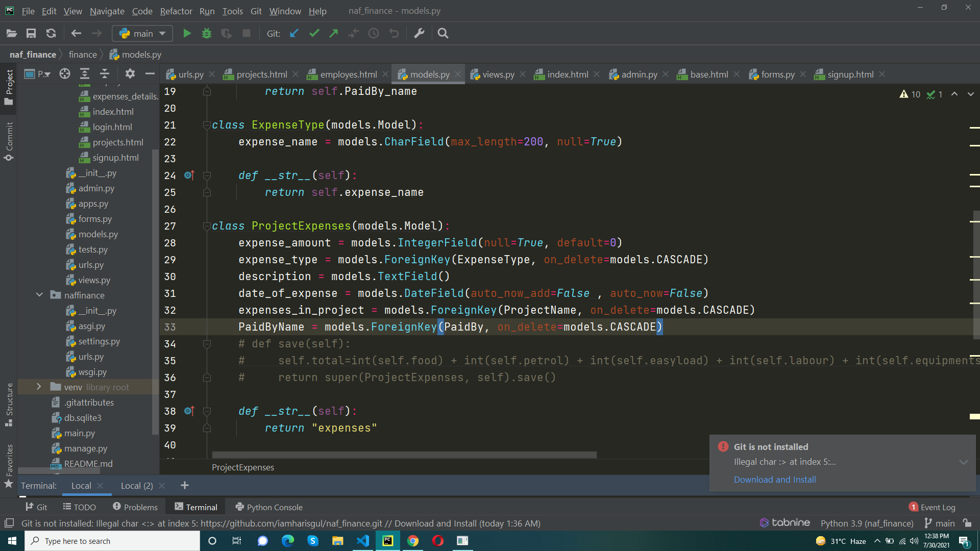The height and width of the screenshot is (551, 980).
Task: Click editor horizontal scrollbar
Action: coord(404,455)
